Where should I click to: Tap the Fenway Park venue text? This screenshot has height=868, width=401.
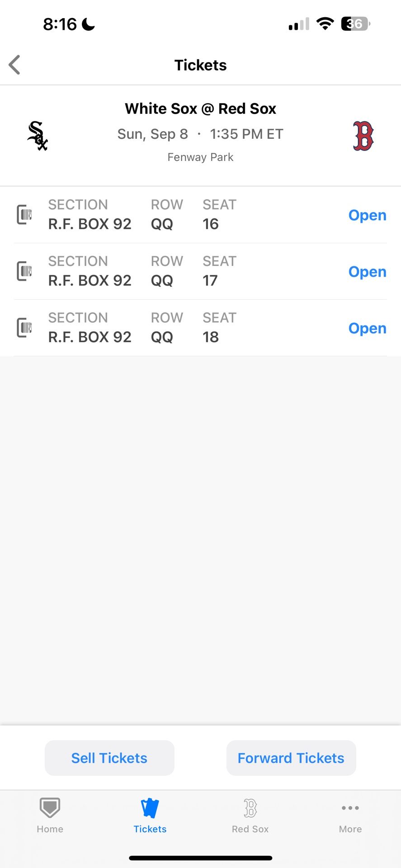tap(200, 157)
